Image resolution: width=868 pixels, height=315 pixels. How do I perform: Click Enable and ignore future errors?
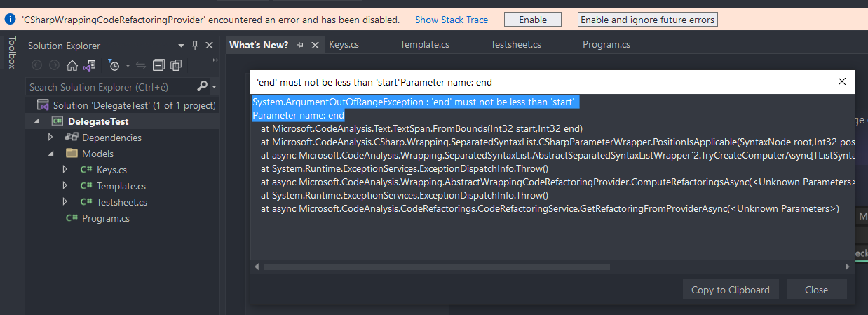[648, 20]
